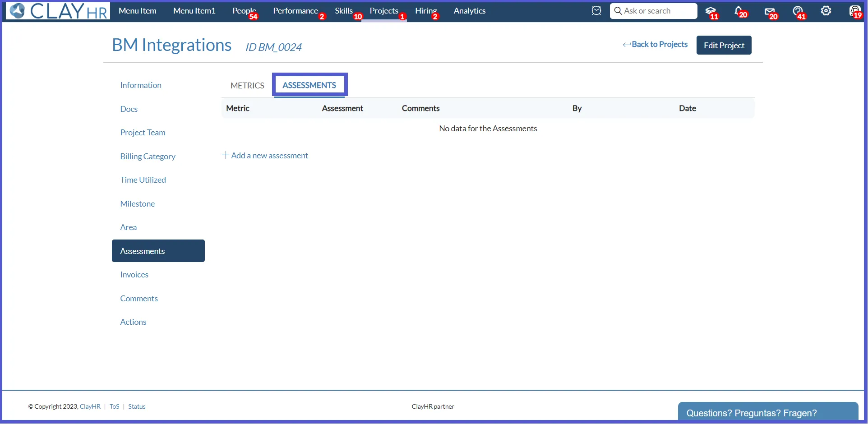This screenshot has height=424, width=868.
Task: Open the Skills menu
Action: 344,11
